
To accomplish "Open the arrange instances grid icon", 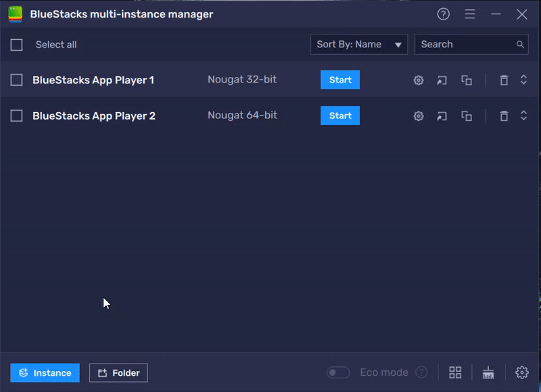I will [454, 372].
